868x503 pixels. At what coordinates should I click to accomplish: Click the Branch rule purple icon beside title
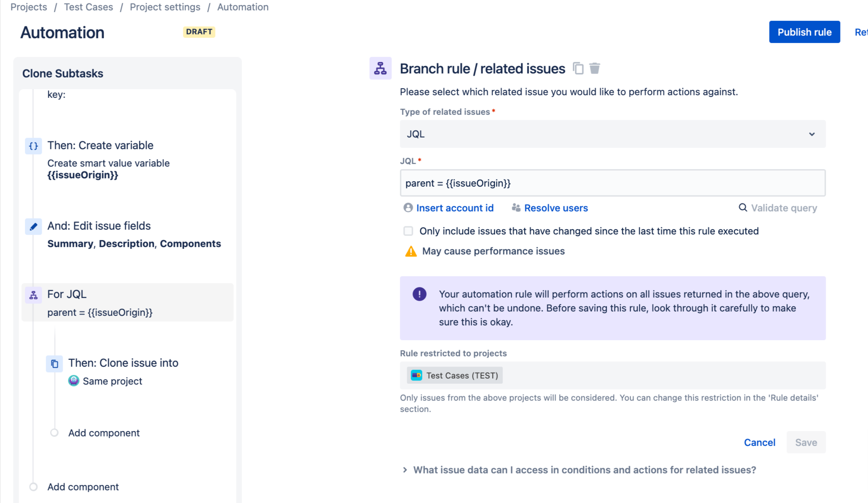click(x=380, y=68)
